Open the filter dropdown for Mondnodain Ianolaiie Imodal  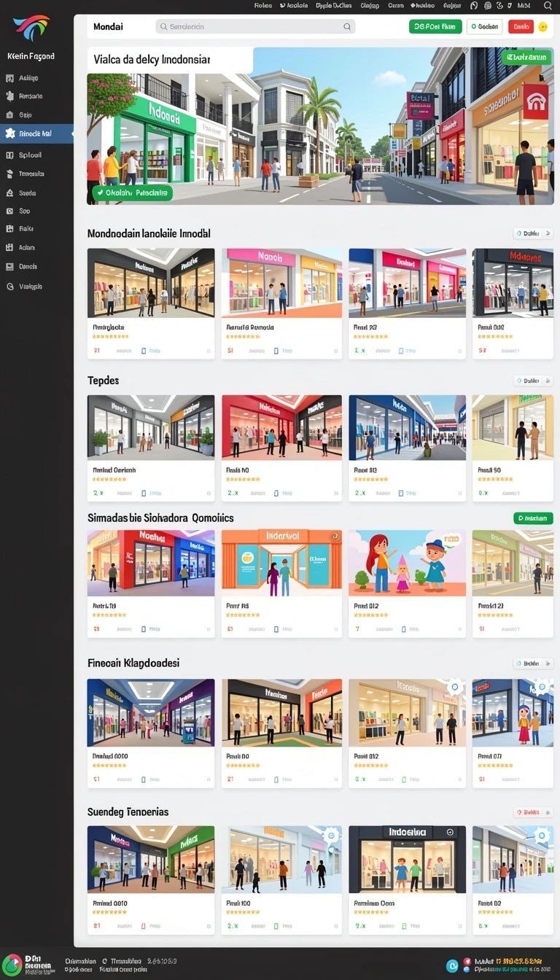(x=533, y=234)
